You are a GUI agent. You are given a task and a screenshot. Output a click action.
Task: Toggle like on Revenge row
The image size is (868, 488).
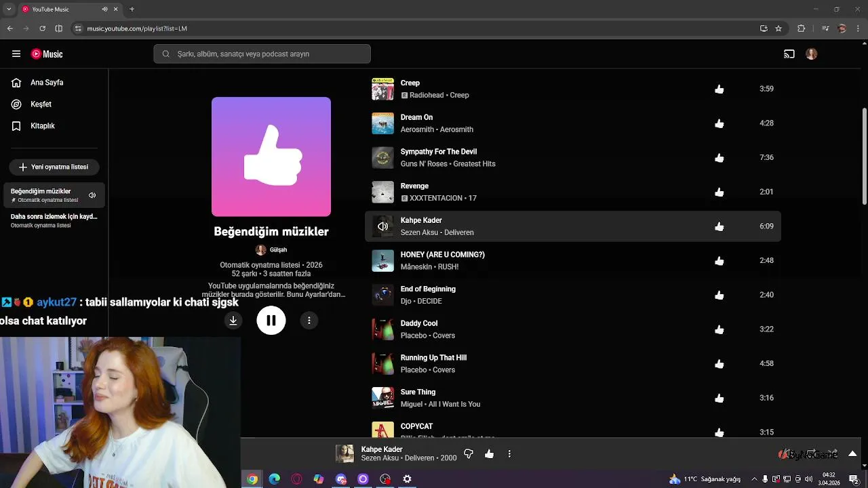coord(719,192)
